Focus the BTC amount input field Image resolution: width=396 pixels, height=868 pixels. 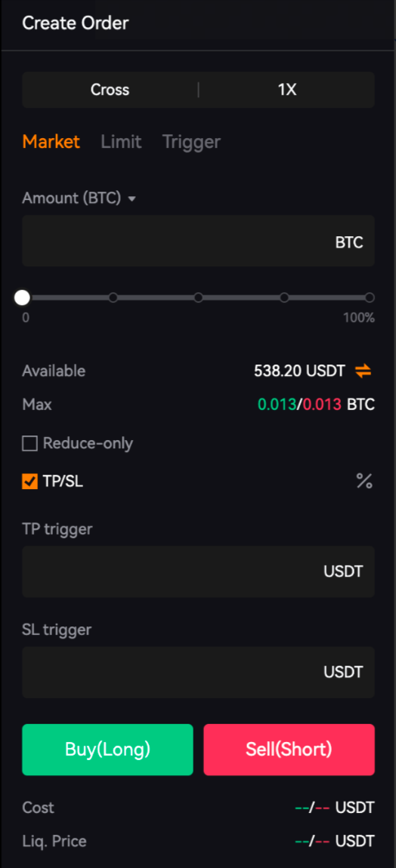199,241
